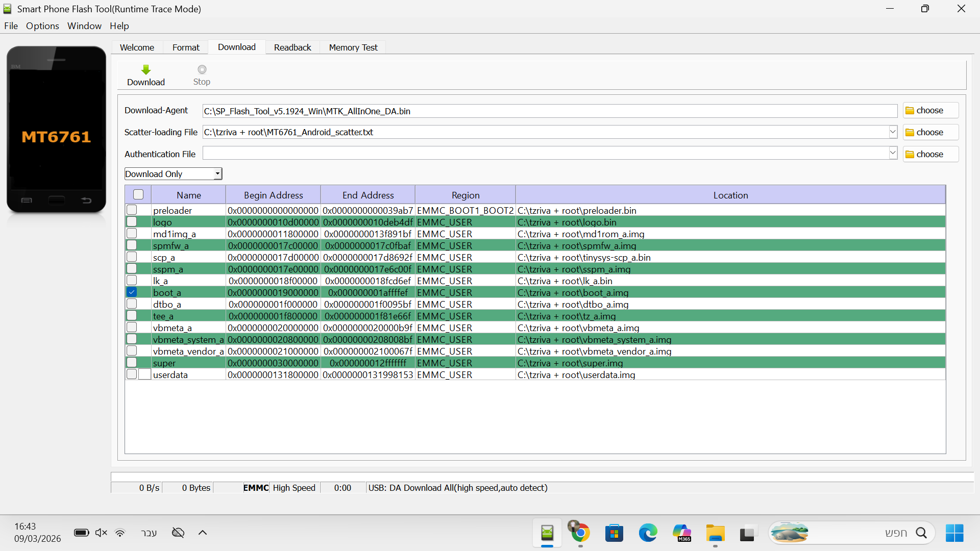Click the Authentication File choose folder button

point(930,155)
